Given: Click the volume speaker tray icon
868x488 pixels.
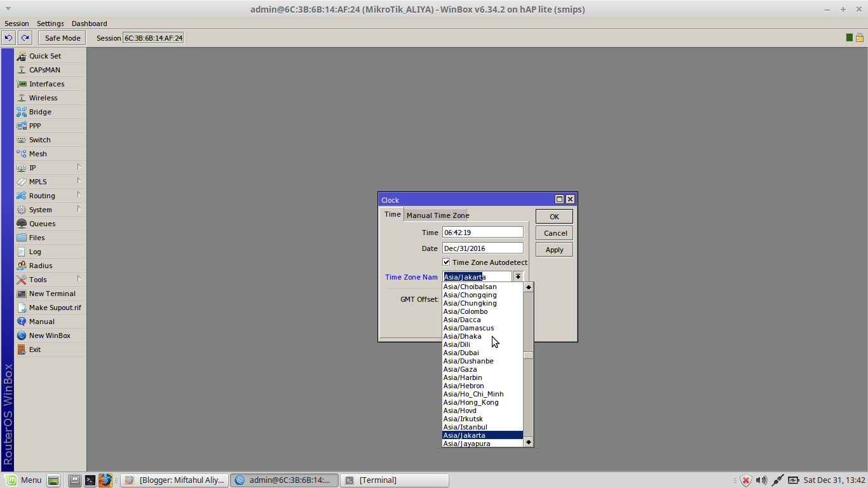Looking at the screenshot, I should tap(761, 480).
